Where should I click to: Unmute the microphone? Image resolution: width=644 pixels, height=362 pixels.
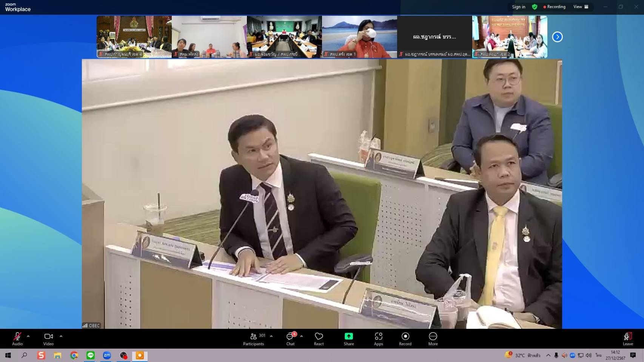(x=17, y=336)
